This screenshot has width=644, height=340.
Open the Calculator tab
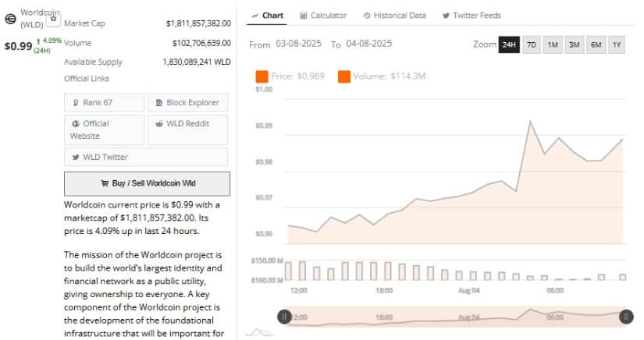click(x=323, y=16)
